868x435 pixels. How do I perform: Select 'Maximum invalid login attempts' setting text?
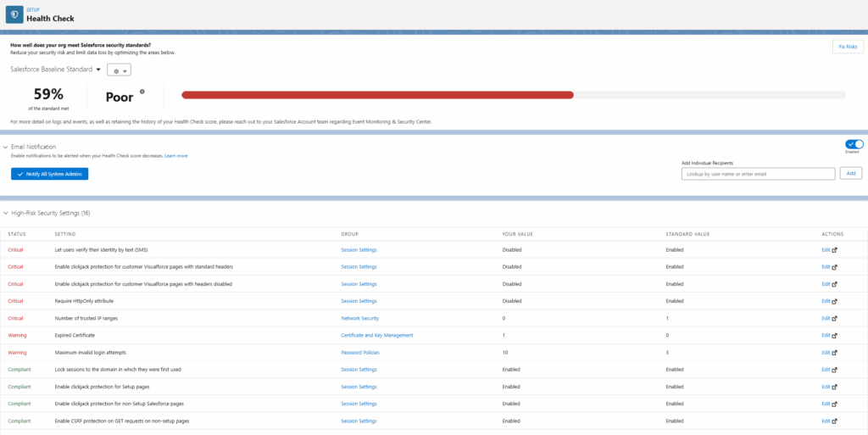pos(88,353)
